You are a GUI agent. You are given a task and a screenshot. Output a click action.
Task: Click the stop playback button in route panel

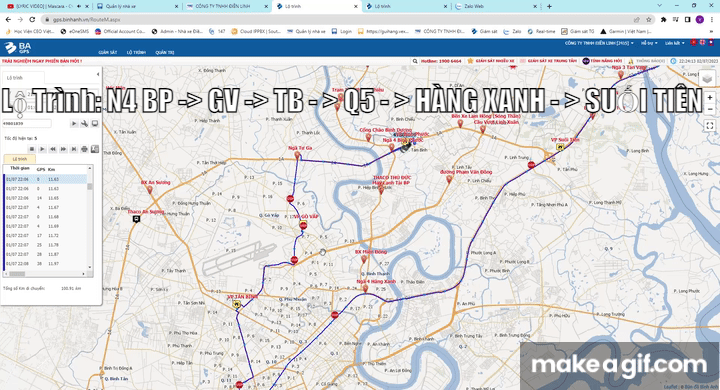coord(32,149)
